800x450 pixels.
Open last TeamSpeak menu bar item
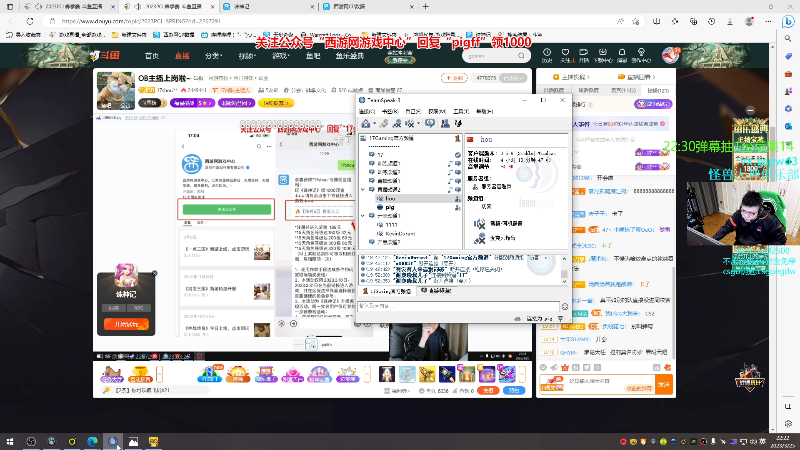click(x=484, y=111)
